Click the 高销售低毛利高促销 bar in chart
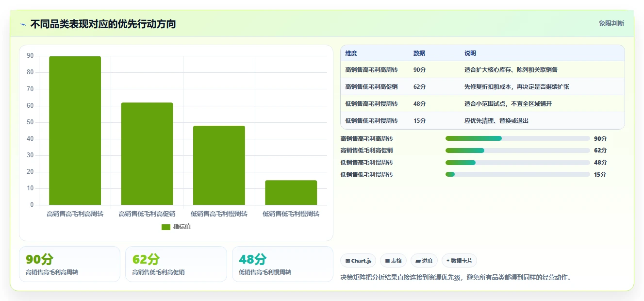Viewport: 644px width, 301px height. [x=147, y=154]
